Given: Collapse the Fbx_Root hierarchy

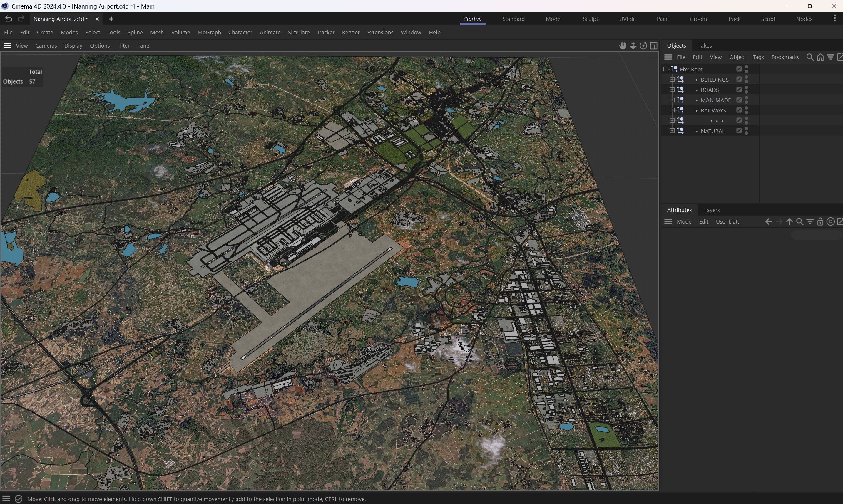Looking at the screenshot, I should (666, 69).
